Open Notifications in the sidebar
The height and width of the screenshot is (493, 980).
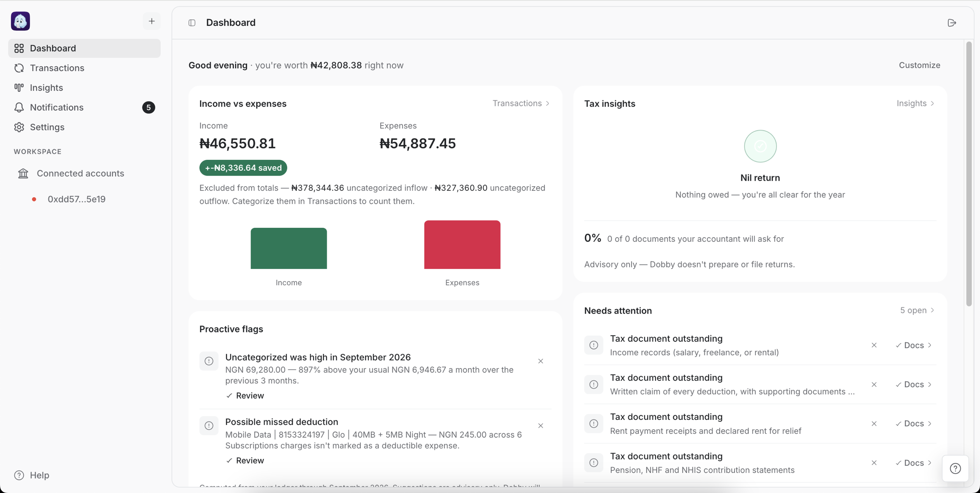84,108
